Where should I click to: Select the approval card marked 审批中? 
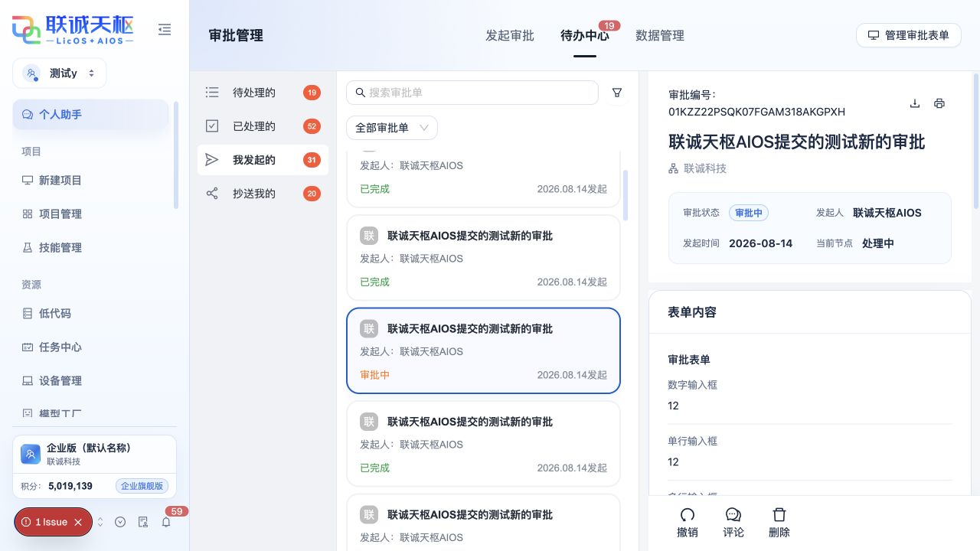click(x=483, y=351)
